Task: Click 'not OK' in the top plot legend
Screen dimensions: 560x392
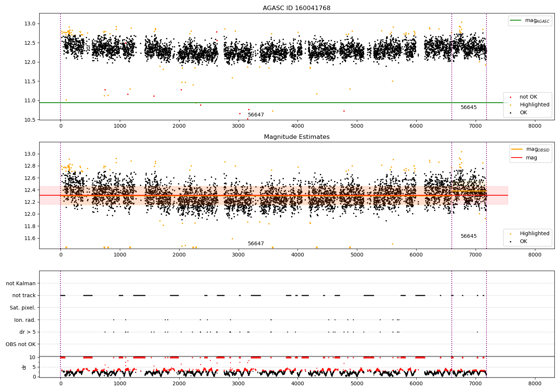Action: 528,97
